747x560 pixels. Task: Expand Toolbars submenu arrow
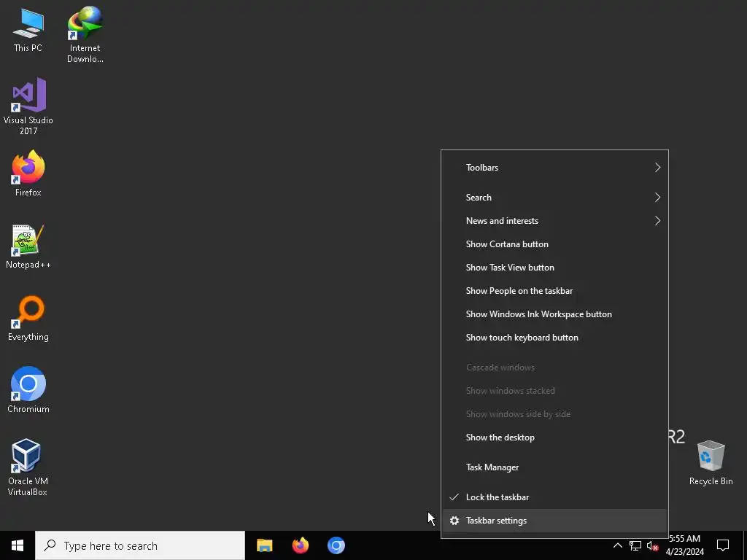tap(657, 167)
